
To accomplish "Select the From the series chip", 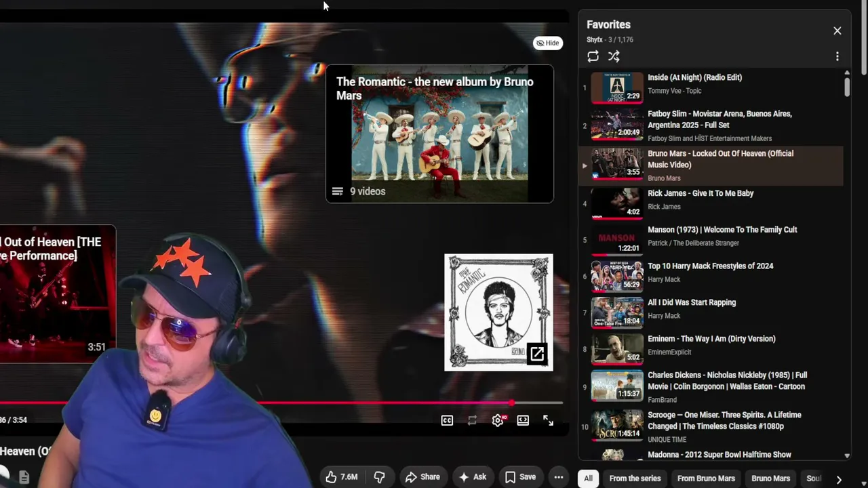I will 635,479.
